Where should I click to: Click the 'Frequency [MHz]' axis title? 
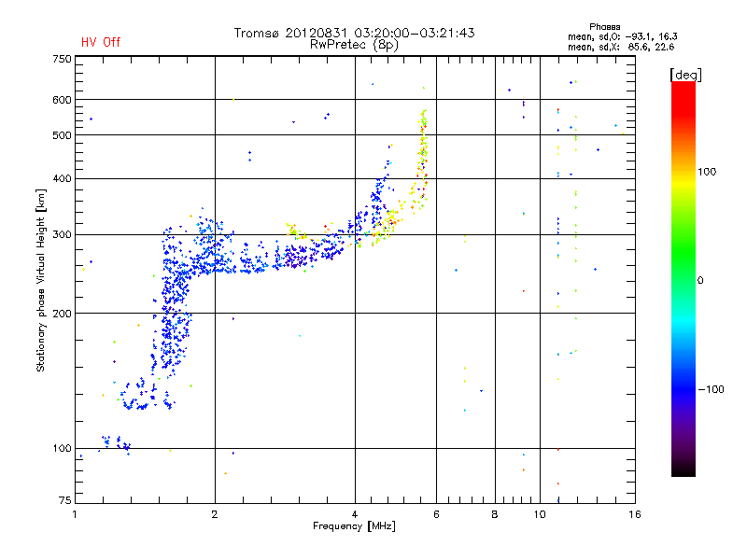click(354, 525)
